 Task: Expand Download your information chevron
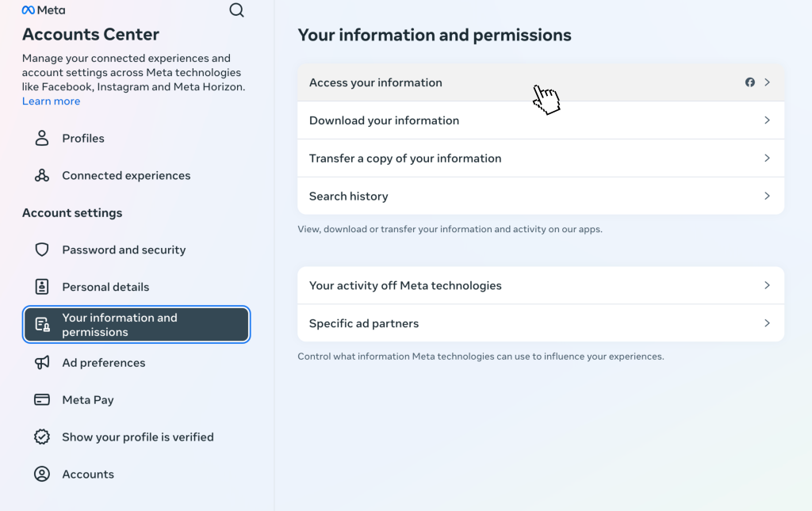coord(767,120)
